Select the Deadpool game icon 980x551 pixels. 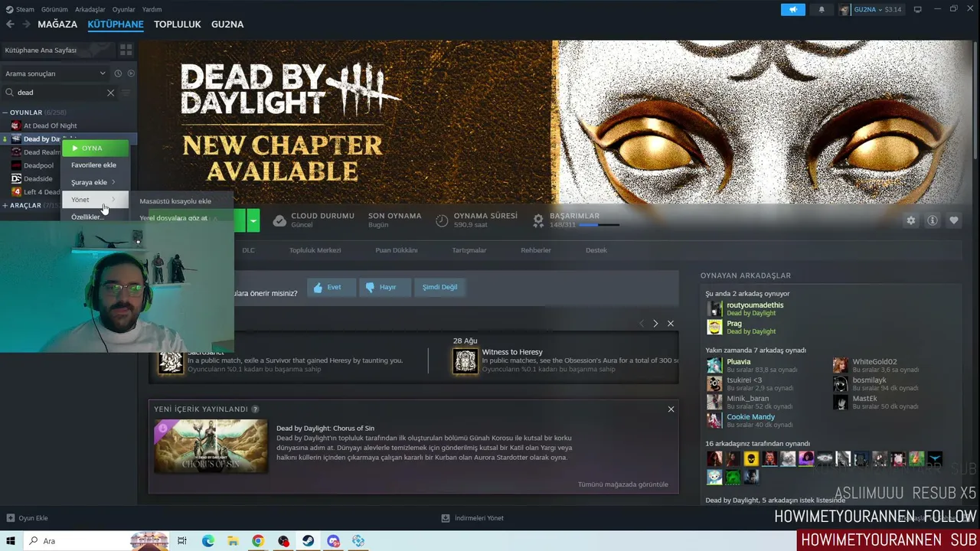pos(16,165)
